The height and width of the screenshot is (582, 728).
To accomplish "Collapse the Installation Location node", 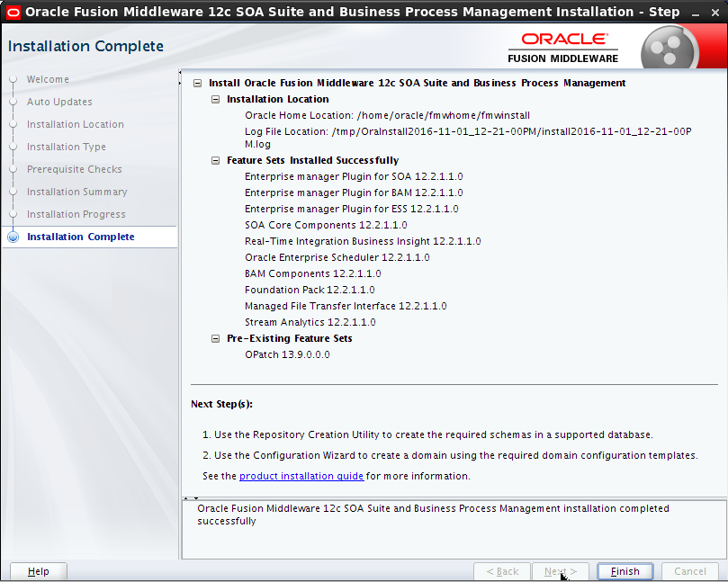I will (215, 100).
